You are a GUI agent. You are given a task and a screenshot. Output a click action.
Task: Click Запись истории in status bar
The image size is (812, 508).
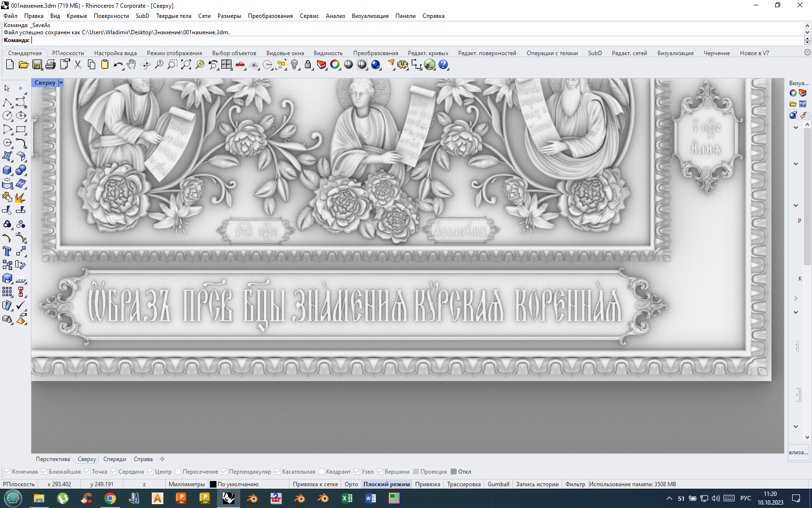tap(537, 484)
